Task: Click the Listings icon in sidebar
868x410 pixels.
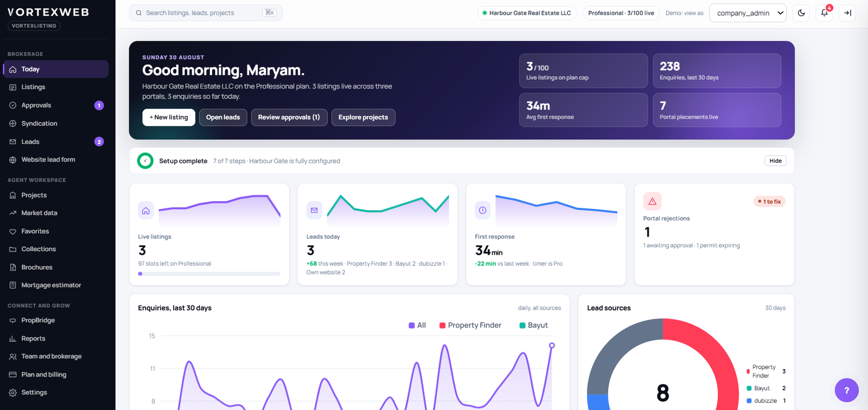Action: tap(12, 87)
